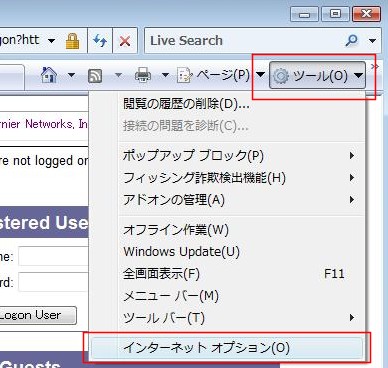Viewport: 388px width, 368px height.
Task: Select インターネット オプション(O) menu item
Action: pyautogui.click(x=227, y=348)
